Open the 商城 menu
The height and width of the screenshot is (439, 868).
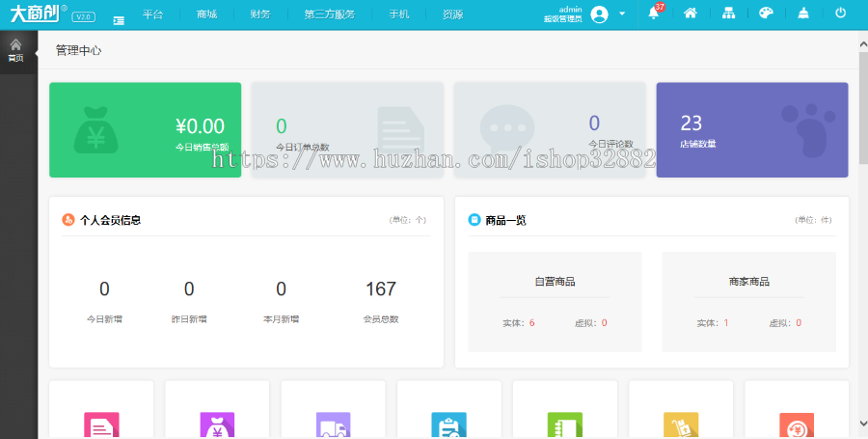pos(207,14)
